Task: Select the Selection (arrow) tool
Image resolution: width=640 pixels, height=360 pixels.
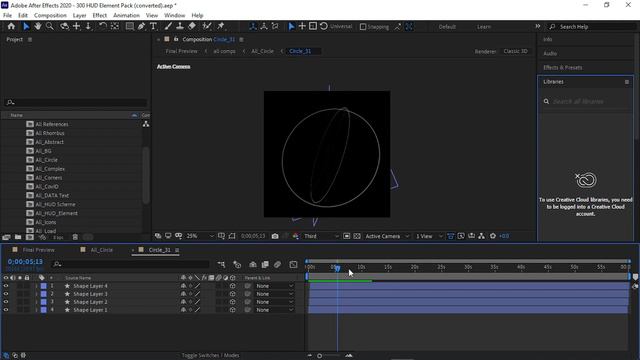Action: [x=26, y=26]
